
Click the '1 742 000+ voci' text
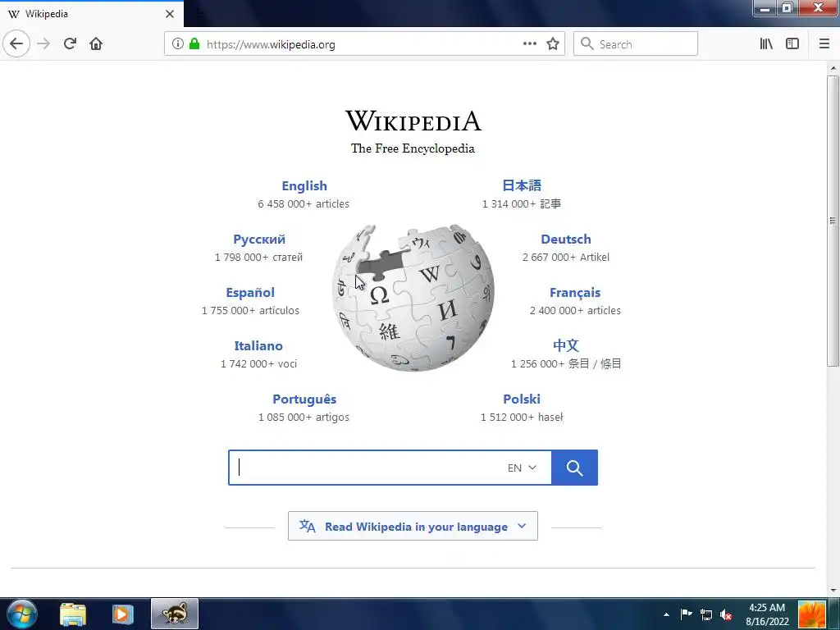(258, 363)
